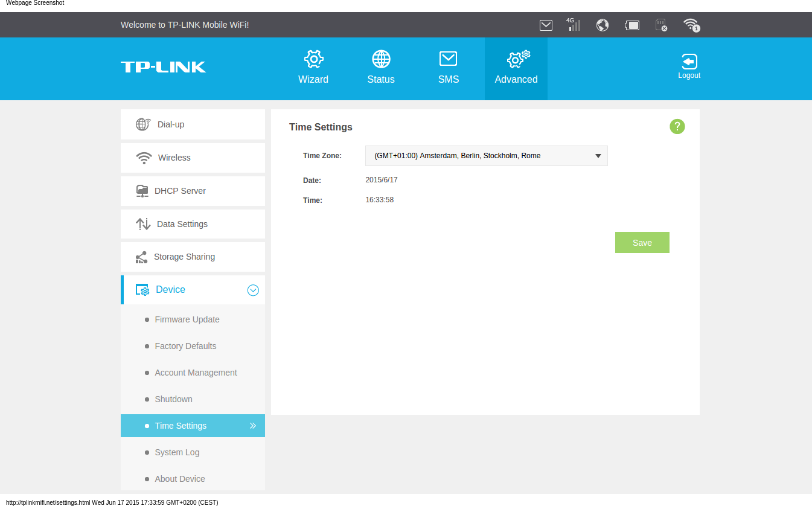Click the green help question mark icon
This screenshot has height=506, width=812.
click(677, 126)
